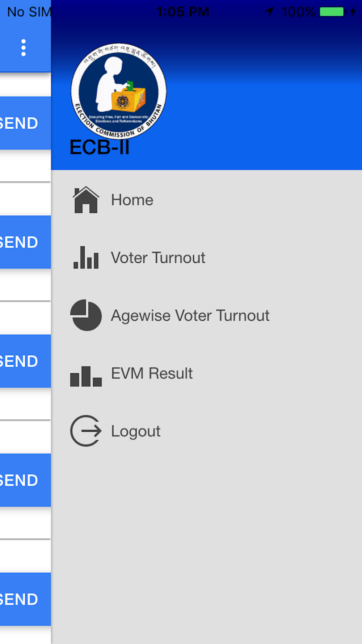Tap the Voter Turnout bar chart icon

point(86,258)
